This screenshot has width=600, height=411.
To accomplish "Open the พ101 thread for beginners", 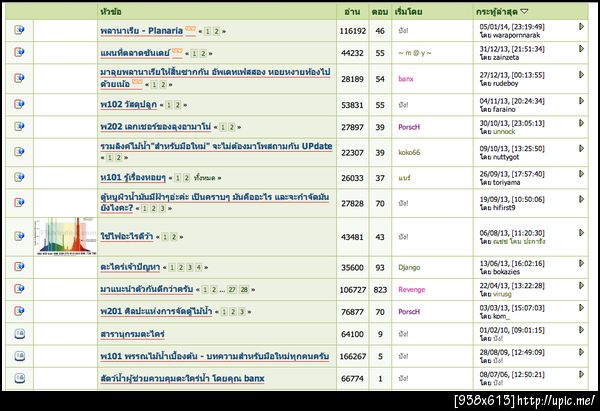I will [x=215, y=356].
